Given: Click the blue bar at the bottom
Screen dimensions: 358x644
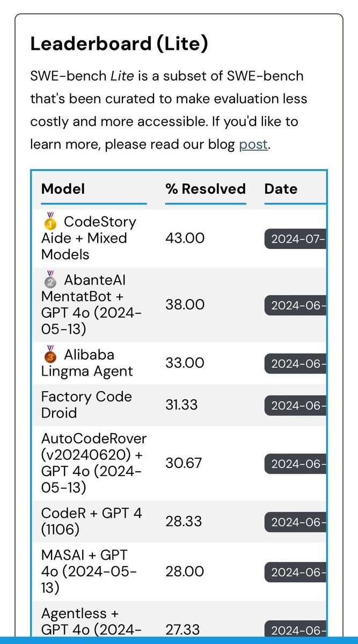Looking at the screenshot, I should point(179,640).
